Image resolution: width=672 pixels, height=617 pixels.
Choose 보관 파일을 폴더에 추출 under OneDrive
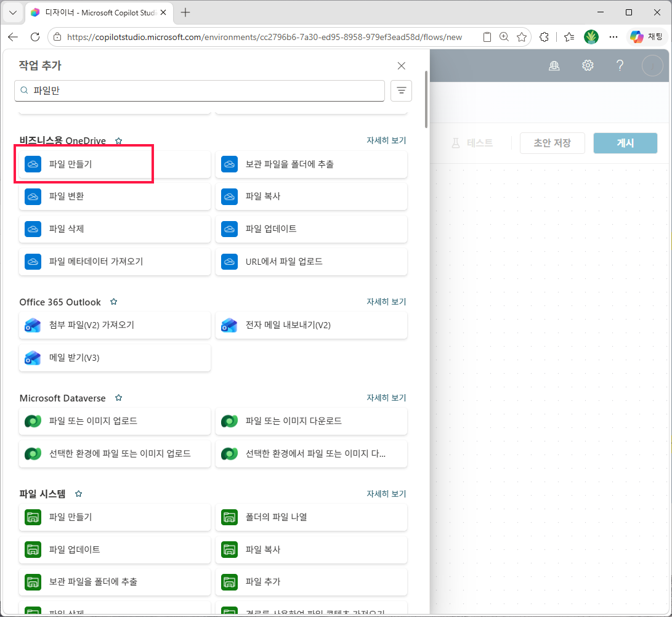[x=311, y=164]
